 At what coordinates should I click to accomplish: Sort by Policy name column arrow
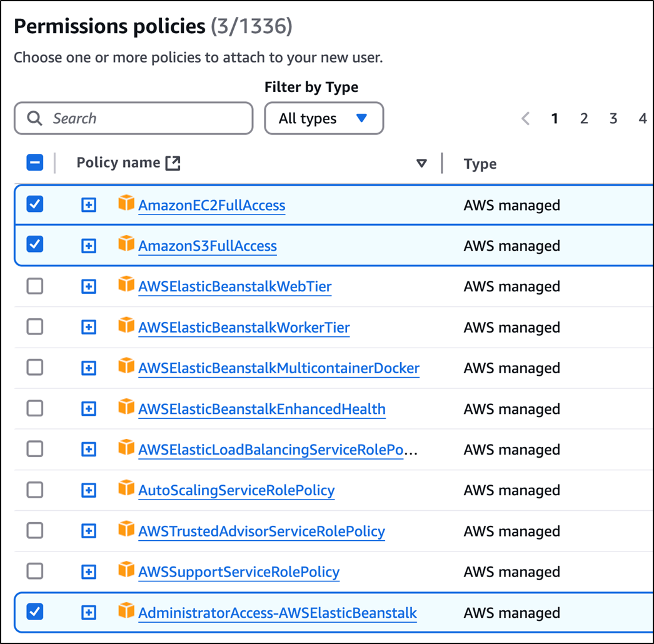pyautogui.click(x=421, y=163)
